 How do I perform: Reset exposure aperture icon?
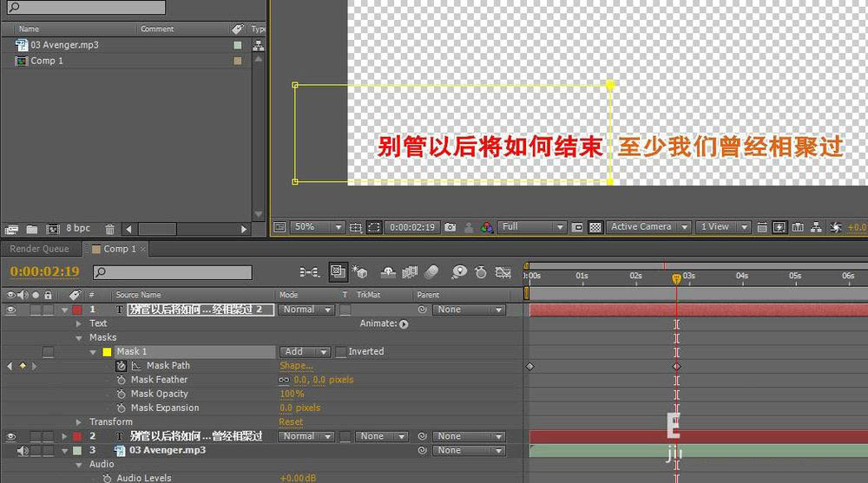[x=836, y=227]
